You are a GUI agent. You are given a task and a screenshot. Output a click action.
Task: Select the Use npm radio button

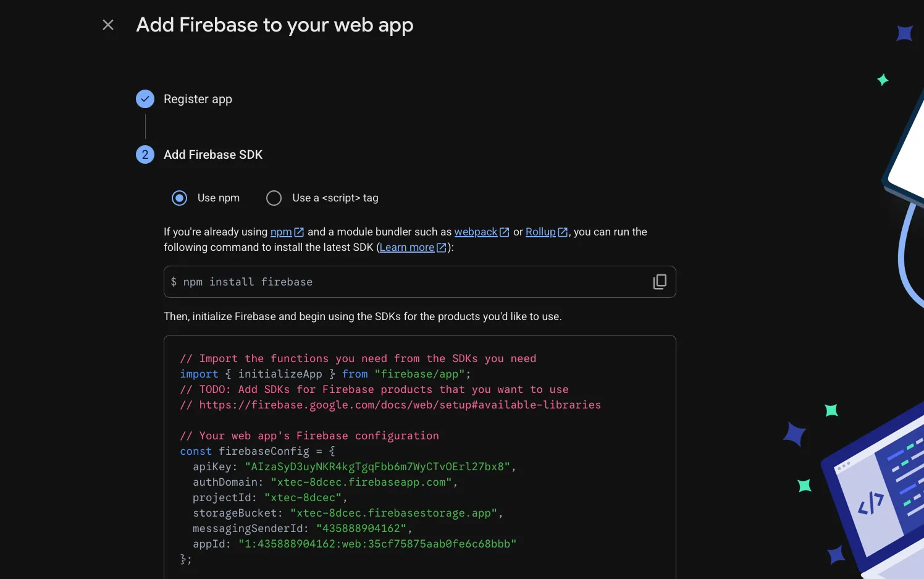tap(180, 198)
